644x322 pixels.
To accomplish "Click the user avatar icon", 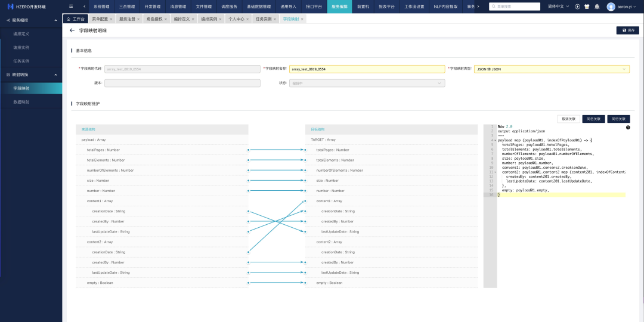I will (x=611, y=7).
